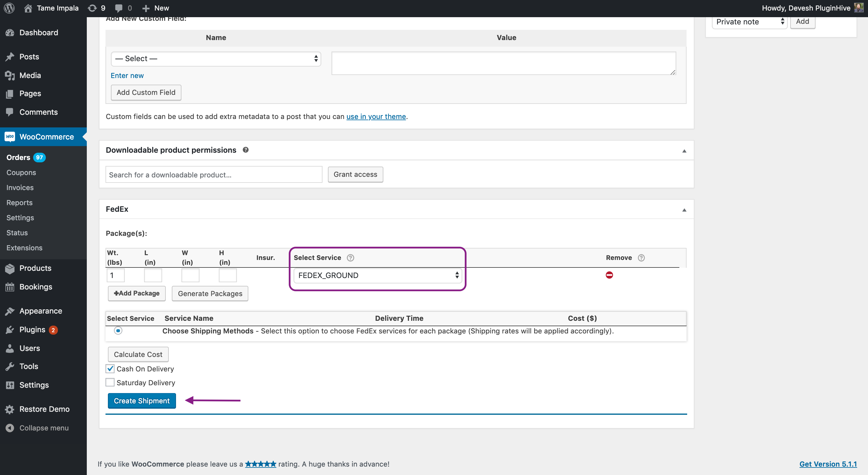Toggle the Cash On Delivery checkbox
The height and width of the screenshot is (475, 868).
click(x=110, y=369)
